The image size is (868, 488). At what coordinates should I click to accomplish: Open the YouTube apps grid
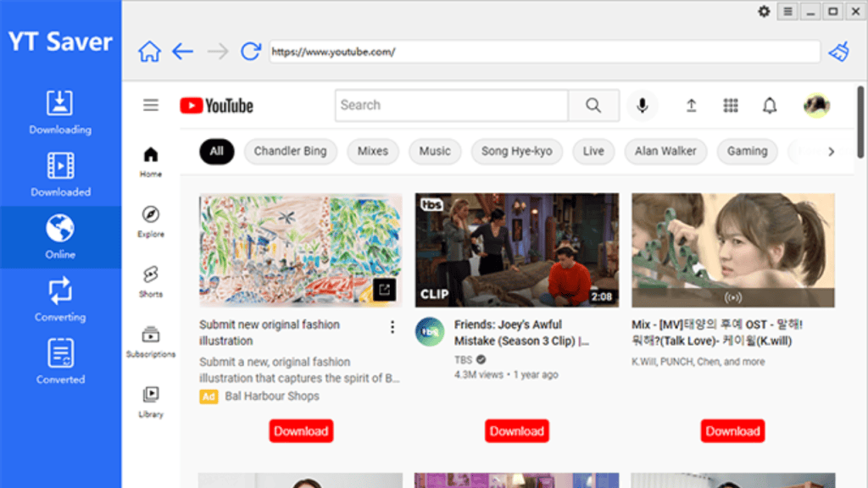[x=731, y=105]
